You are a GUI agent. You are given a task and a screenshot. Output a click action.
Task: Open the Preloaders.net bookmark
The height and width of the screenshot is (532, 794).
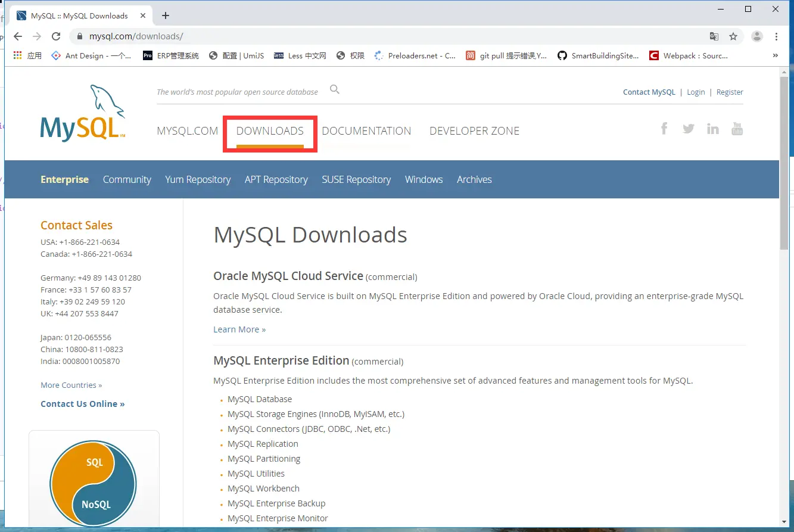[x=415, y=55]
